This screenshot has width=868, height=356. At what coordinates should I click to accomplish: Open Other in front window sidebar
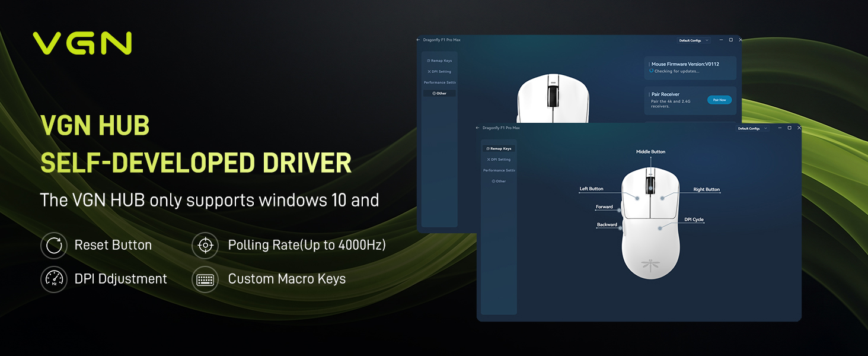499,181
